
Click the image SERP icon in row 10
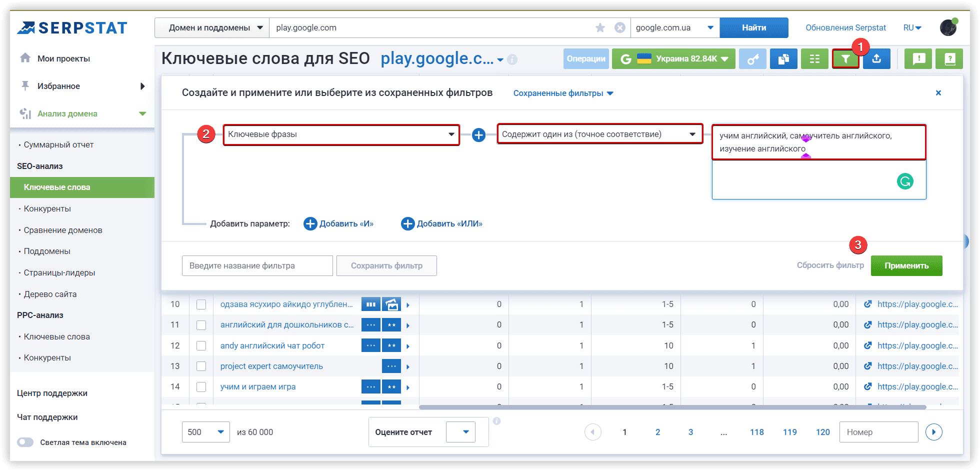pos(391,304)
